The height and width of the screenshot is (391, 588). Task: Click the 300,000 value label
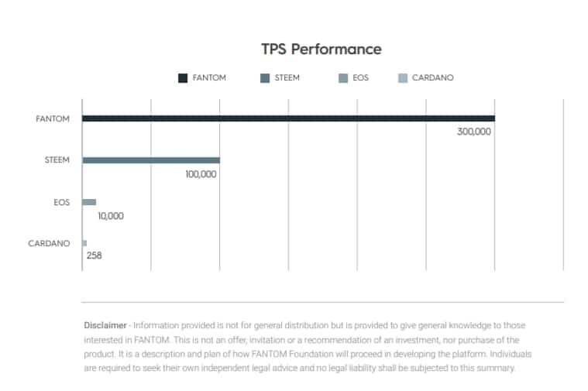474,132
